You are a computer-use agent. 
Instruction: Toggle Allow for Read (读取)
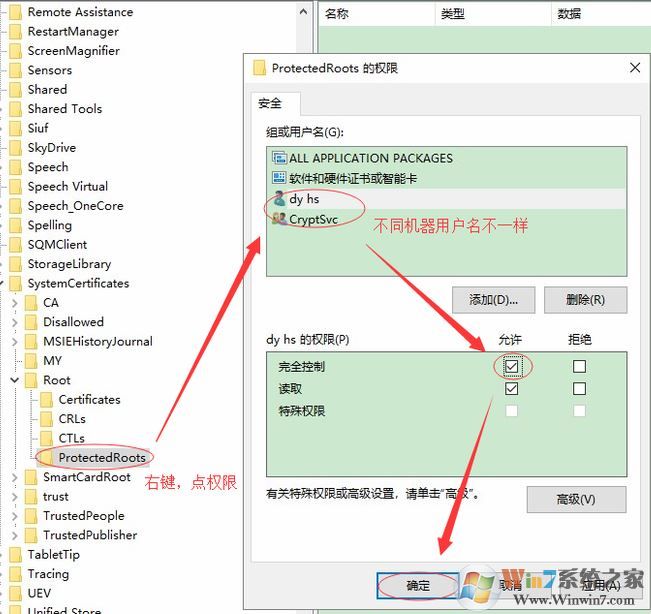pyautogui.click(x=512, y=389)
